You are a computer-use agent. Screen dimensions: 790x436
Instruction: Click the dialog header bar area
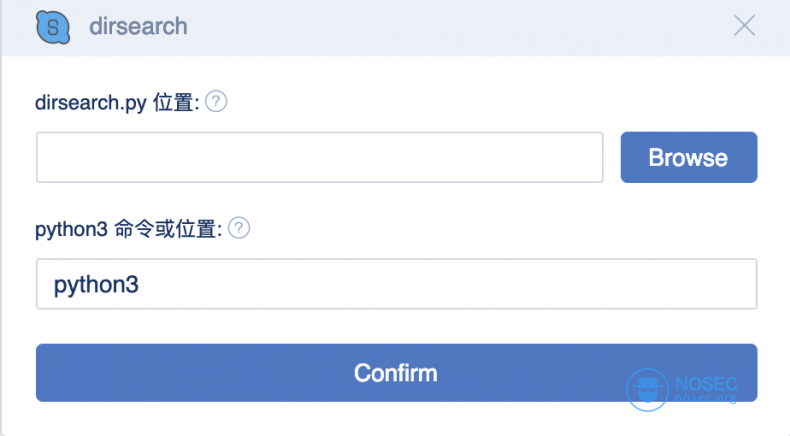coord(395,28)
